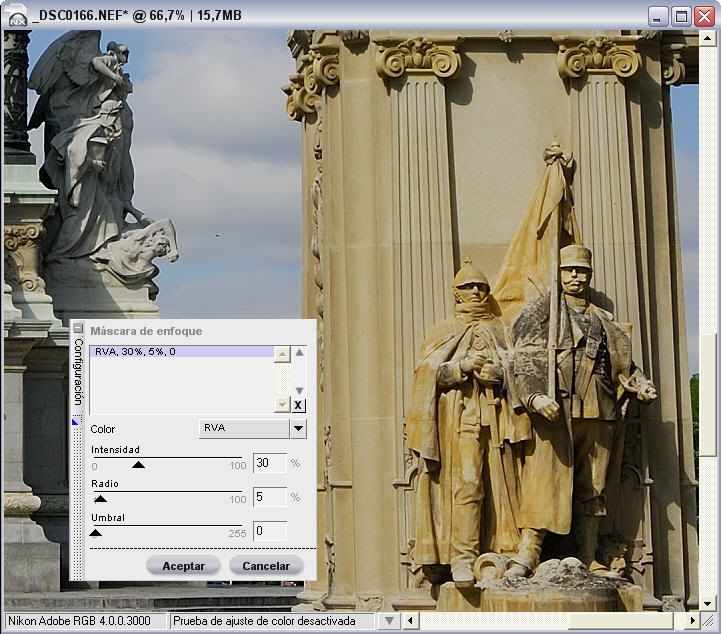This screenshot has width=721, height=634.
Task: Click the horizontal scrollbar left arrow
Action: [411, 621]
